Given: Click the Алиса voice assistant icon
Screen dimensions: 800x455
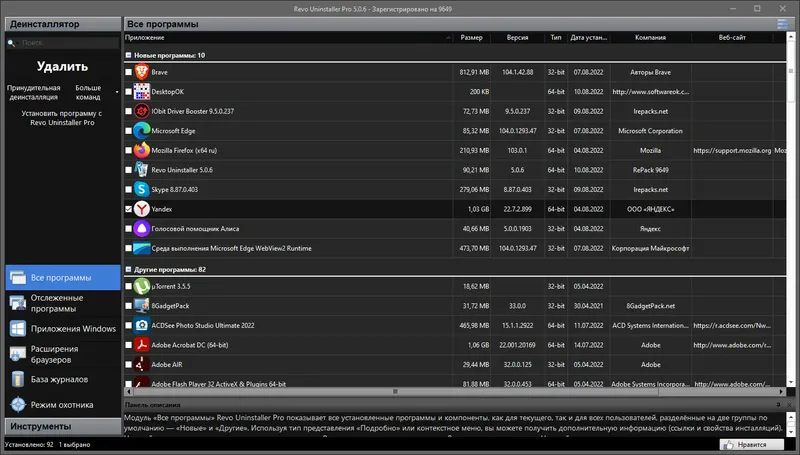Looking at the screenshot, I should (x=141, y=229).
